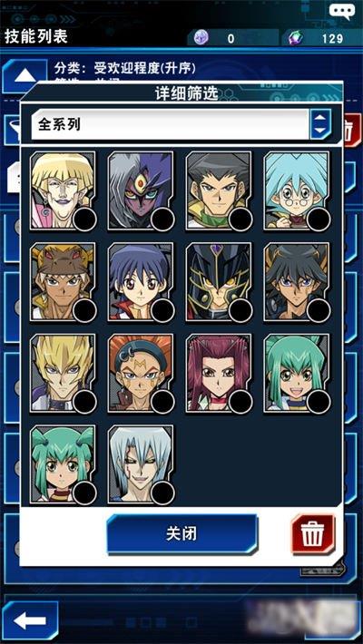Open the 全系列 series dropdown
The height and width of the screenshot is (644, 363).
point(170,124)
